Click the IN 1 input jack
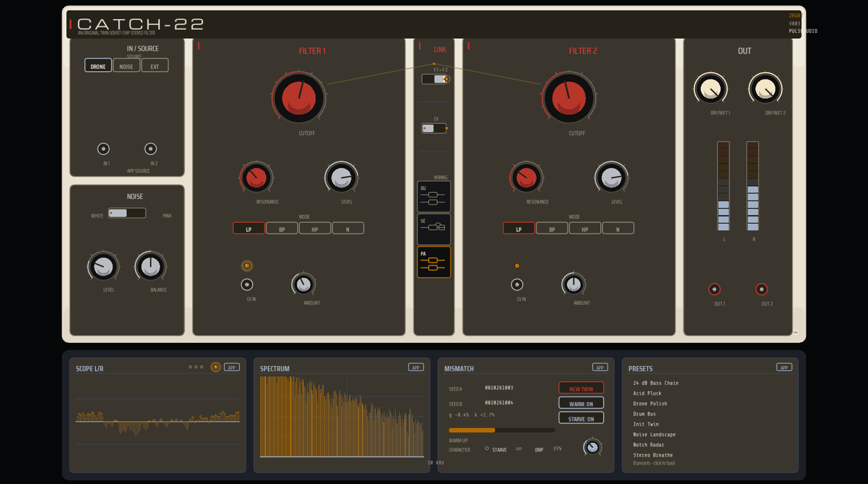 [103, 149]
